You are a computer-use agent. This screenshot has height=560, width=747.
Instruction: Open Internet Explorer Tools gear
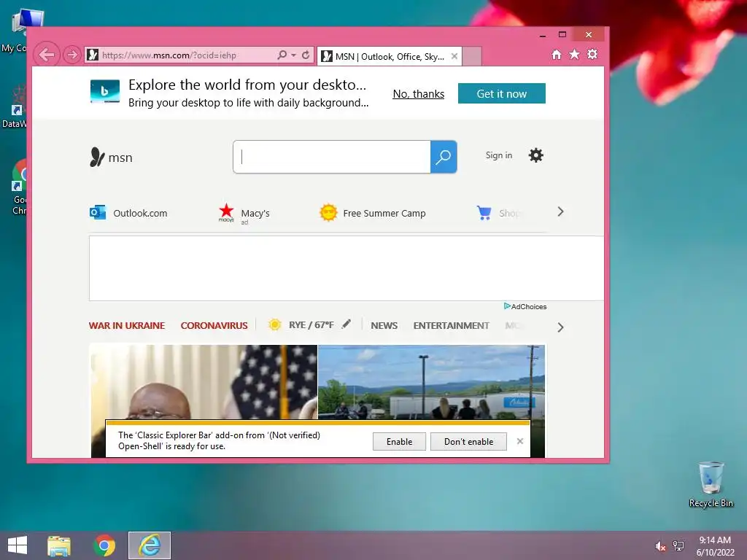[592, 54]
